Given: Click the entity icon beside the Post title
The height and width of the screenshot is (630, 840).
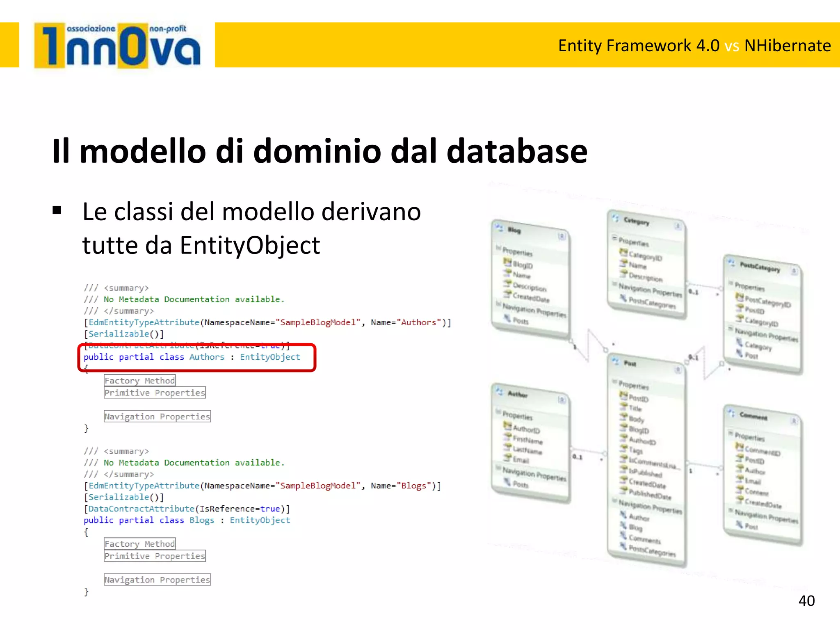Looking at the screenshot, I should 615,361.
